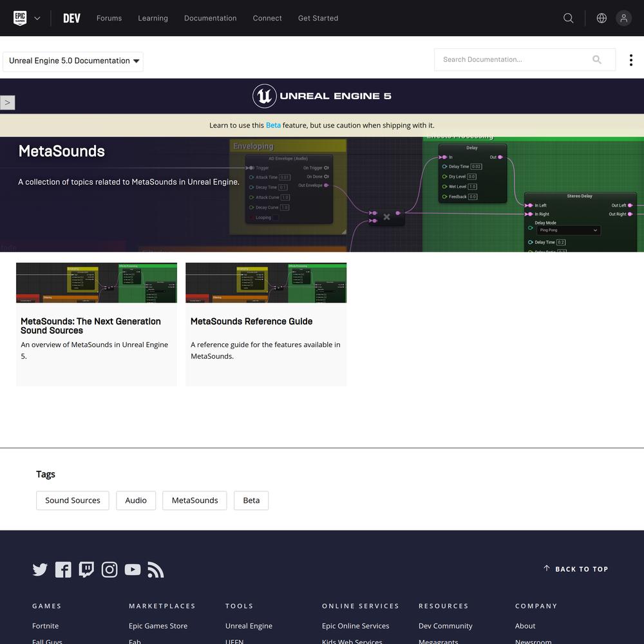Open MetaSounds Reference Guide title link

(x=251, y=321)
